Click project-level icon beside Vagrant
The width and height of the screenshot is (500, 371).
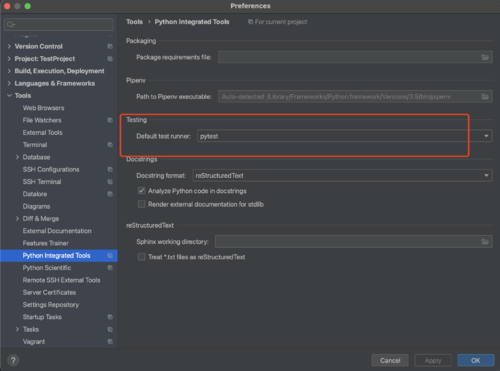(x=110, y=342)
